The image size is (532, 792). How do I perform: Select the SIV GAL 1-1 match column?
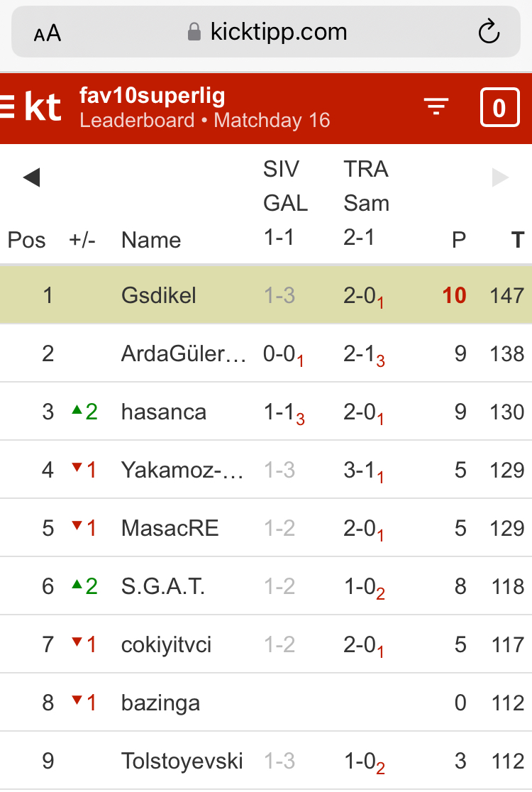[x=285, y=204]
